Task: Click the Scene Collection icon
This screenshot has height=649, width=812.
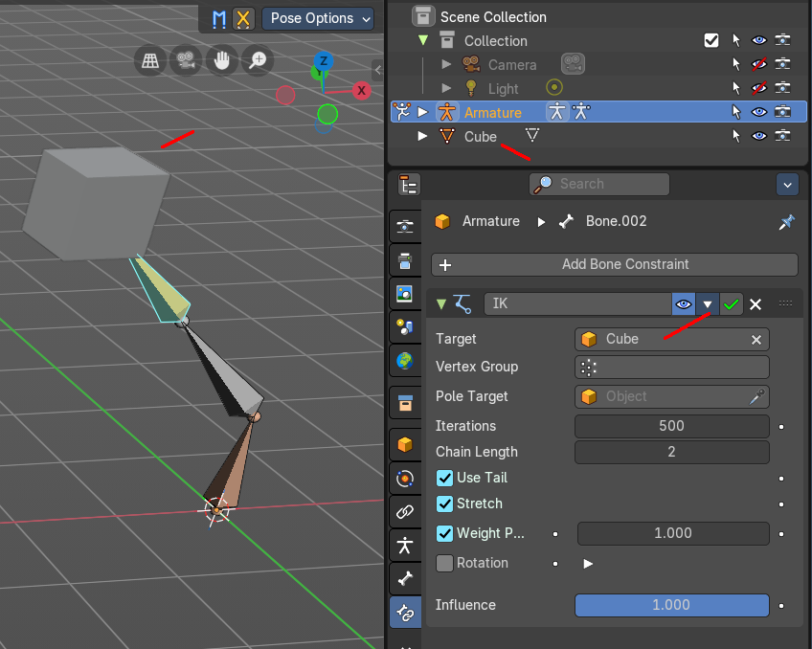Action: click(423, 16)
